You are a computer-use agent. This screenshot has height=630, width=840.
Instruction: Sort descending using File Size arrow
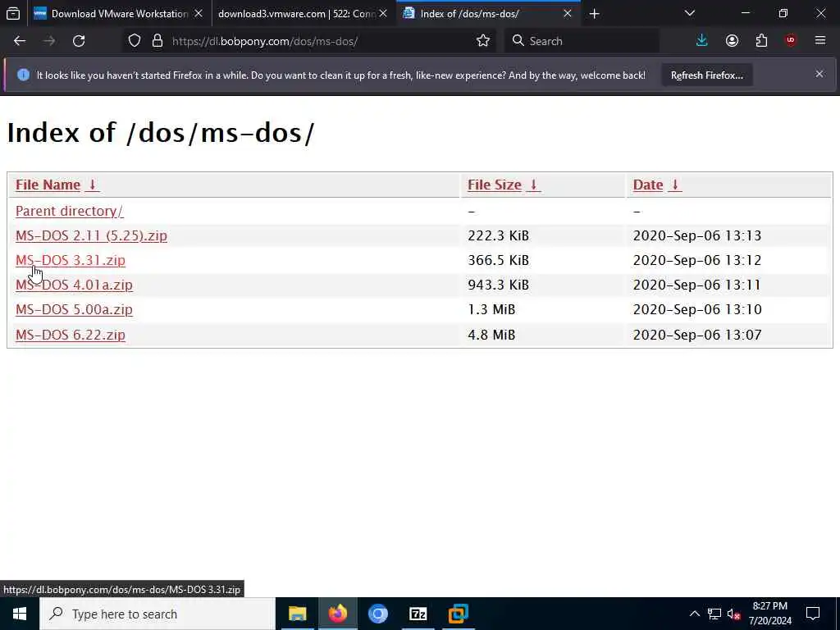(x=533, y=185)
